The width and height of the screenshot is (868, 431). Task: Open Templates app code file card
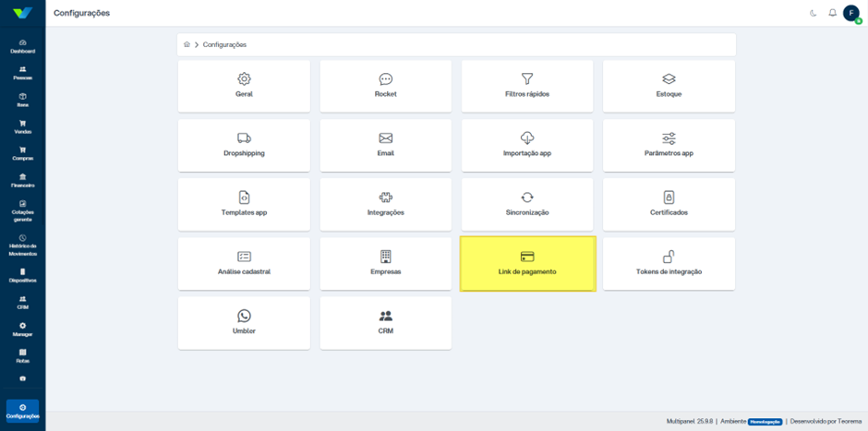[x=244, y=204]
